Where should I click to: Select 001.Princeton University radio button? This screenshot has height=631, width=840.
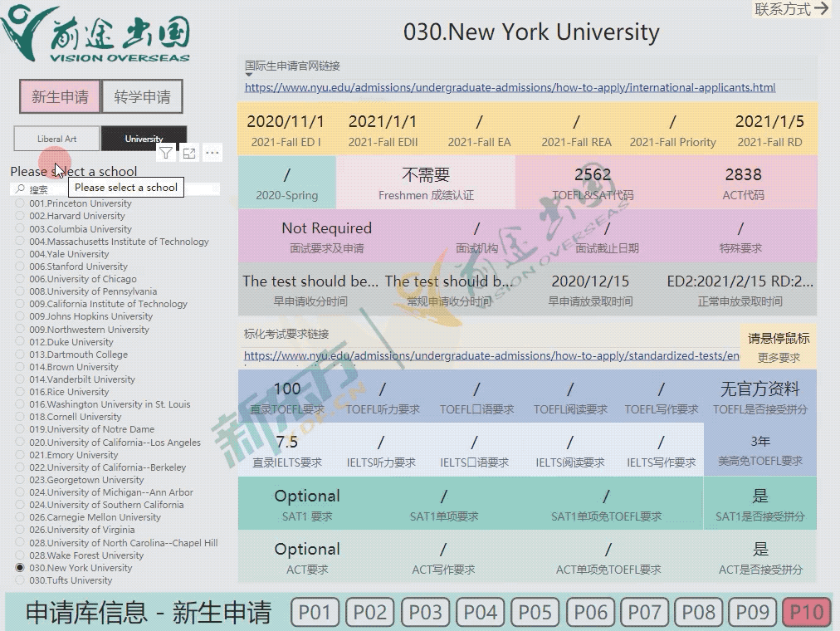coord(21,203)
